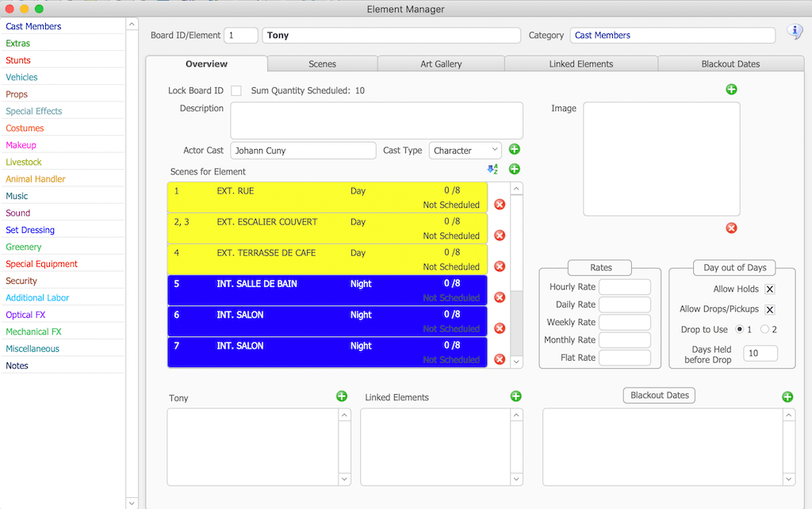
Task: Click the A-Z sort icon for scenes
Action: coord(492,169)
